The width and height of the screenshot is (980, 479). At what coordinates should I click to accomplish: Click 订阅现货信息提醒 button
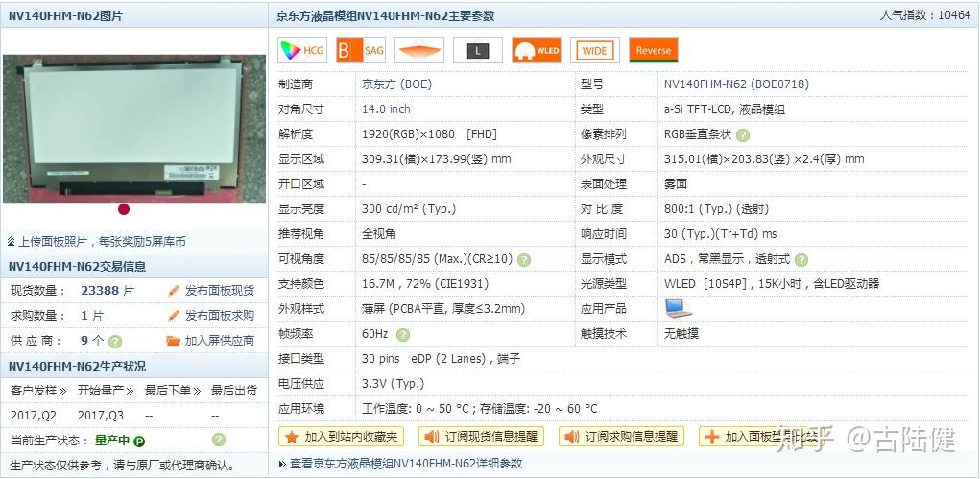[481, 437]
